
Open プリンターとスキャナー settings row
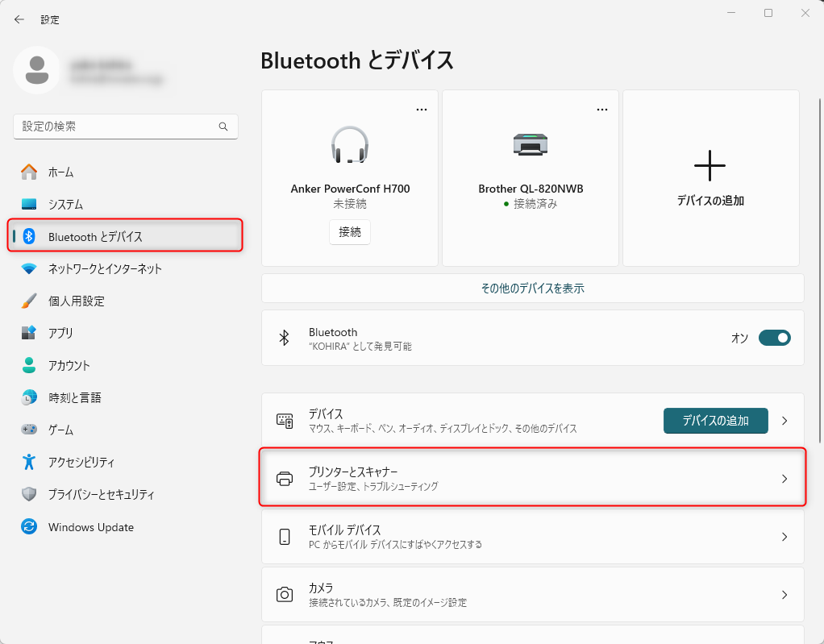pos(532,479)
